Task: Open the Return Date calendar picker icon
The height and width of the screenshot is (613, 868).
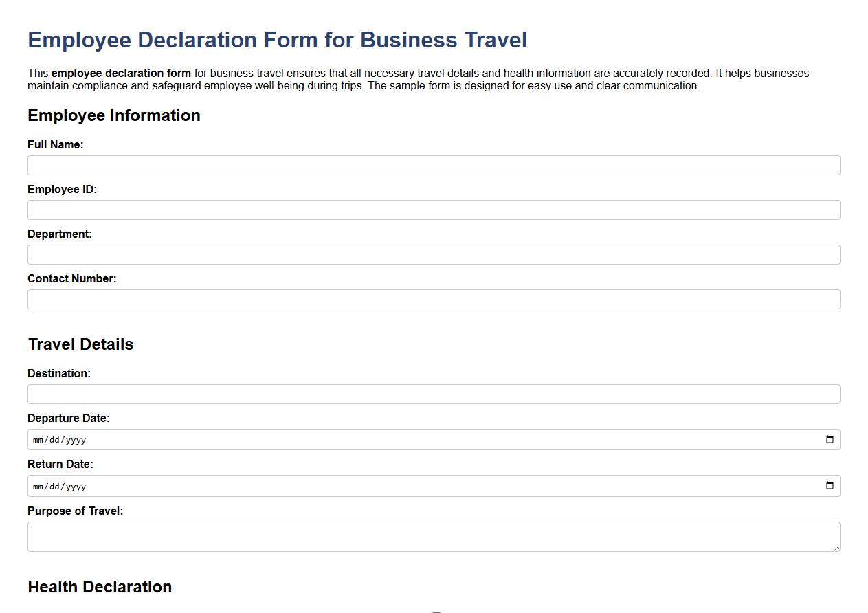Action: tap(830, 486)
